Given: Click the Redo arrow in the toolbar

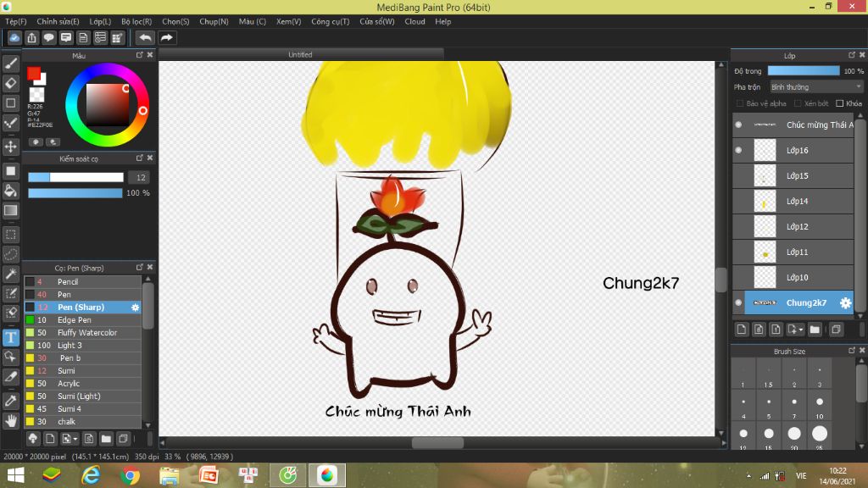Looking at the screenshot, I should pyautogui.click(x=166, y=37).
